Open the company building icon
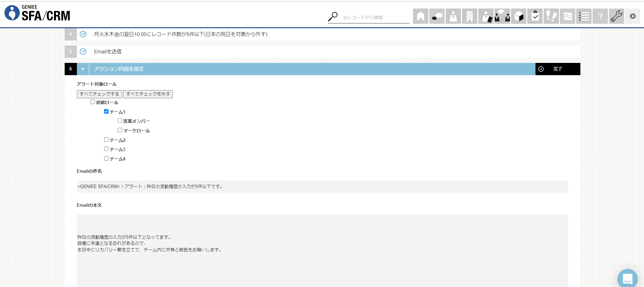The height and width of the screenshot is (287, 644). (469, 16)
